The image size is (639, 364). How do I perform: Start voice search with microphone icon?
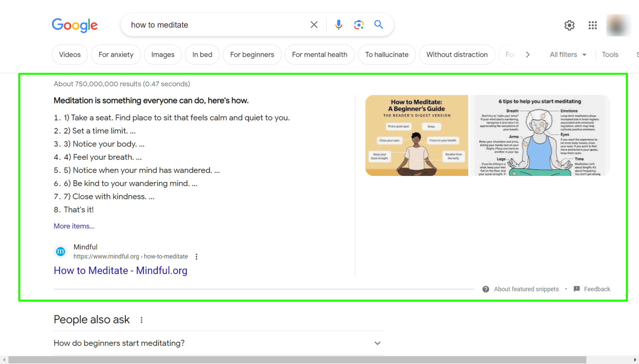coord(338,25)
